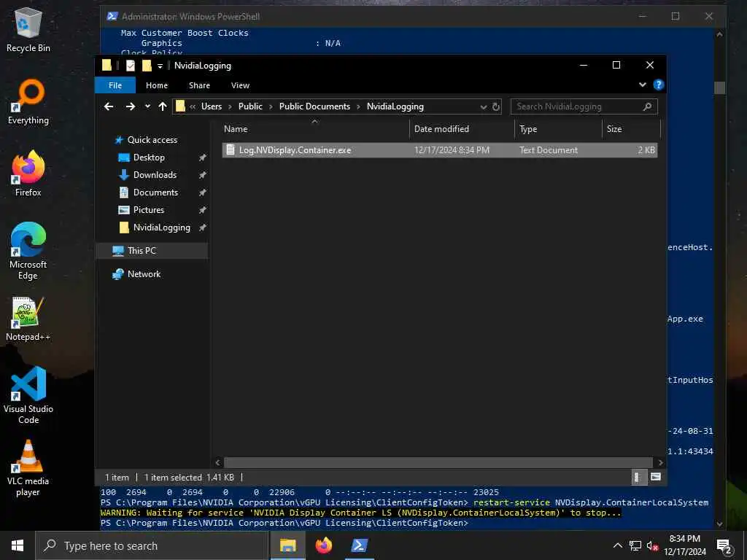The height and width of the screenshot is (560, 747).
Task: Open the File tab
Action: click(115, 85)
